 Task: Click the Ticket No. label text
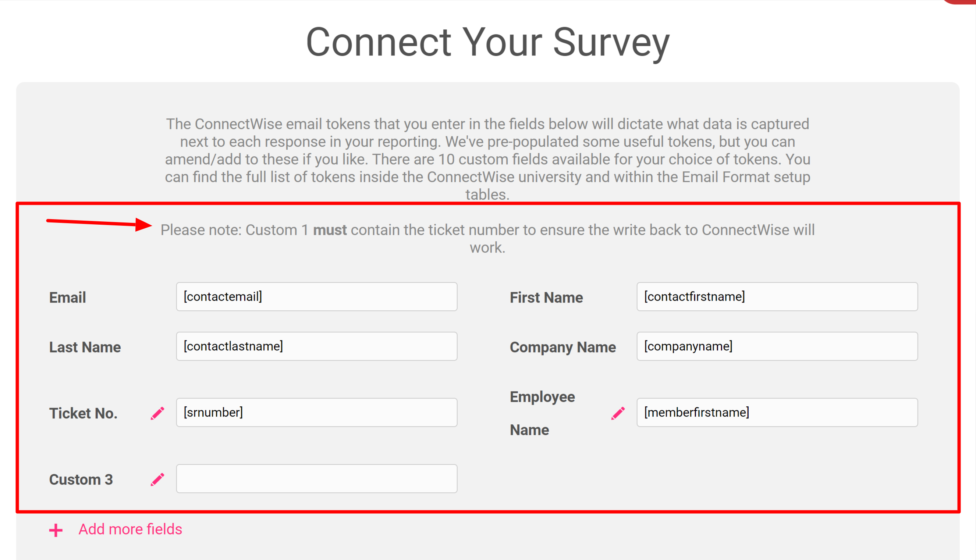tap(83, 413)
